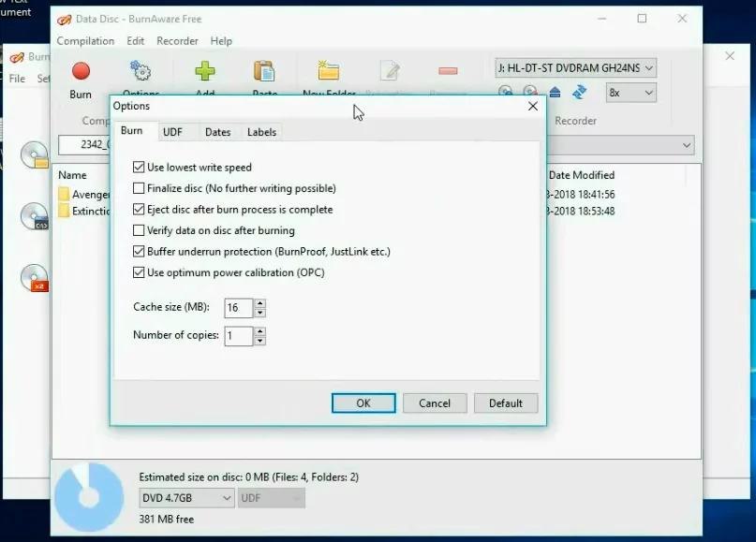This screenshot has width=756, height=542.
Task: Click the Number of copies input field
Action: (x=239, y=336)
